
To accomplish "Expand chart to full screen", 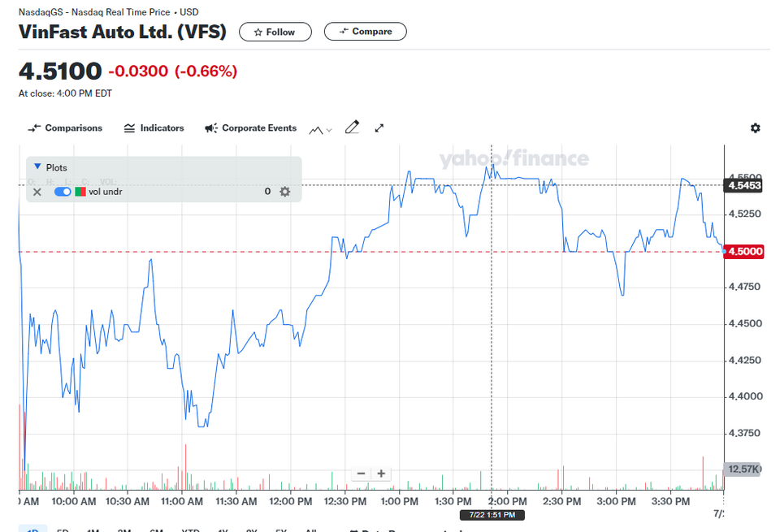I will click(379, 128).
